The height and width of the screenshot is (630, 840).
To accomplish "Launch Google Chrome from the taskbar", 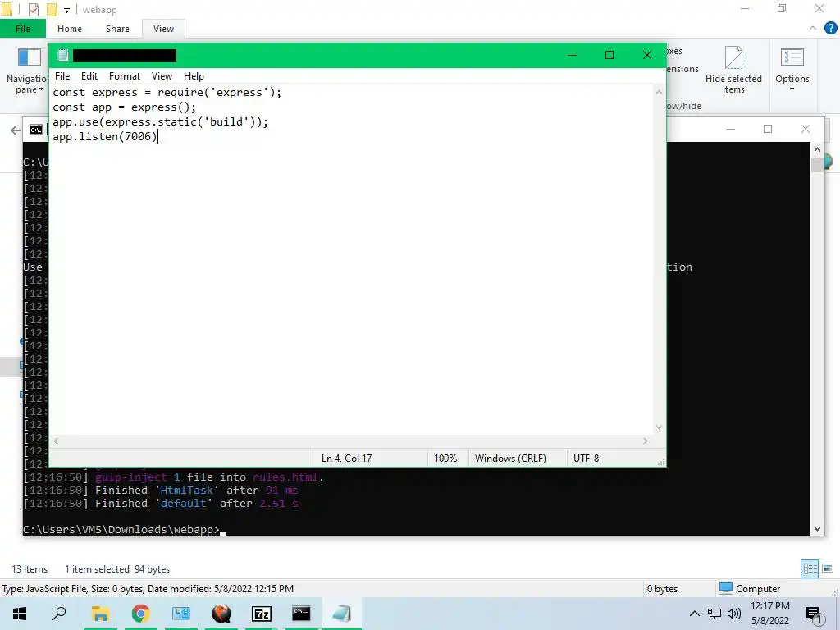I will tap(140, 614).
